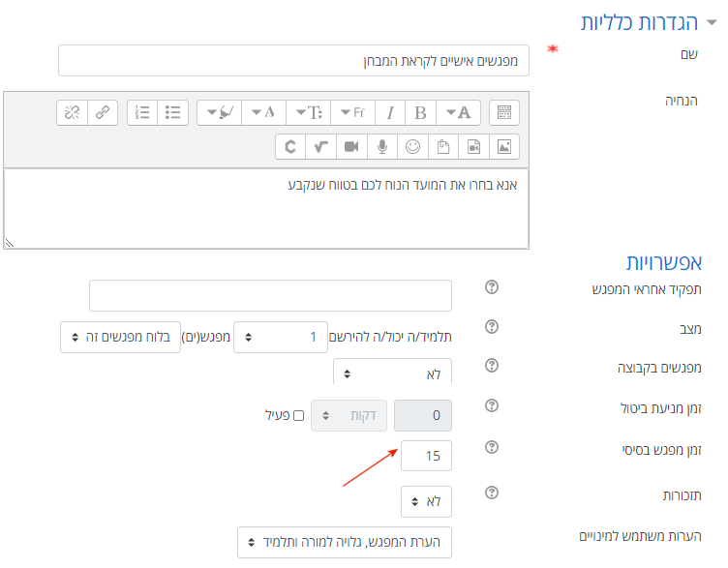This screenshot has width=728, height=568.
Task: Click the תפקיד אחראי המפגש input field
Action: [x=270, y=295]
